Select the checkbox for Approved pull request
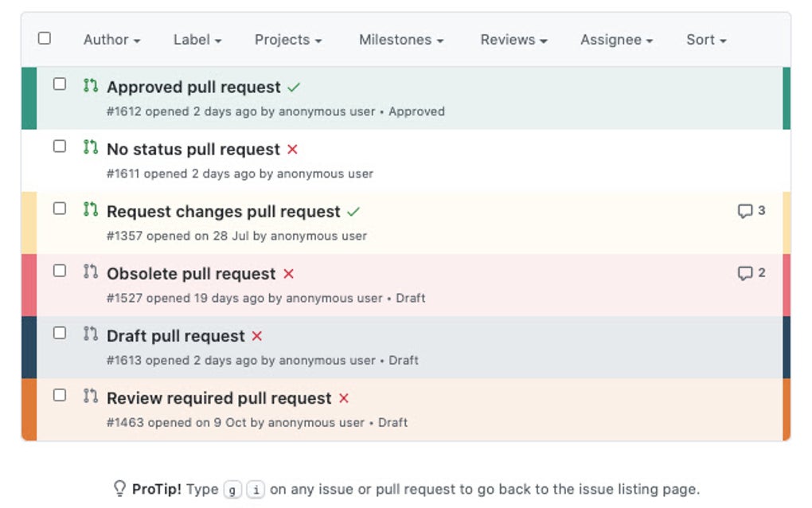The height and width of the screenshot is (508, 812). 60,84
